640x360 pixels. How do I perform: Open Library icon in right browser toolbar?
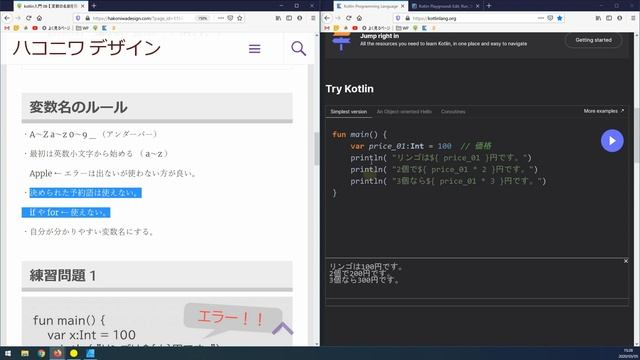click(x=598, y=18)
